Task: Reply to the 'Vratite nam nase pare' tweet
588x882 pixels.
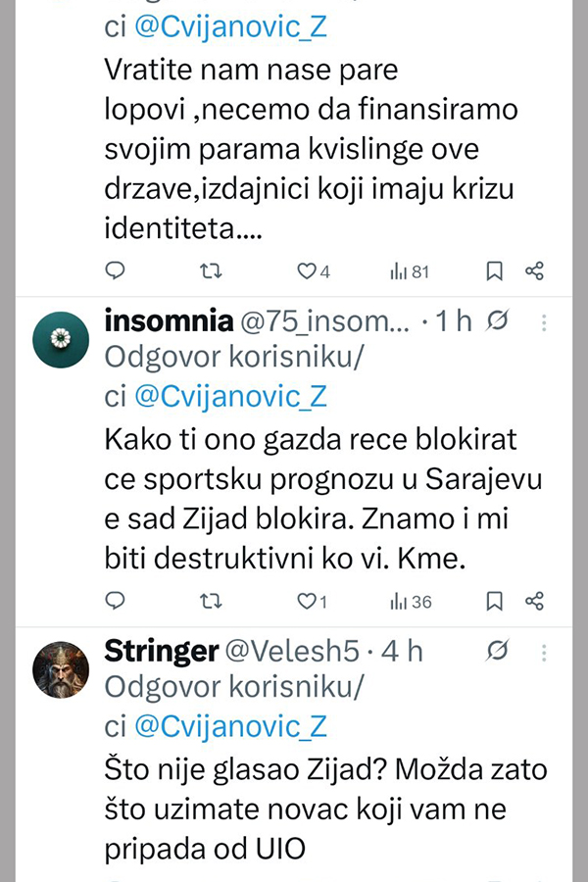Action: [x=116, y=270]
